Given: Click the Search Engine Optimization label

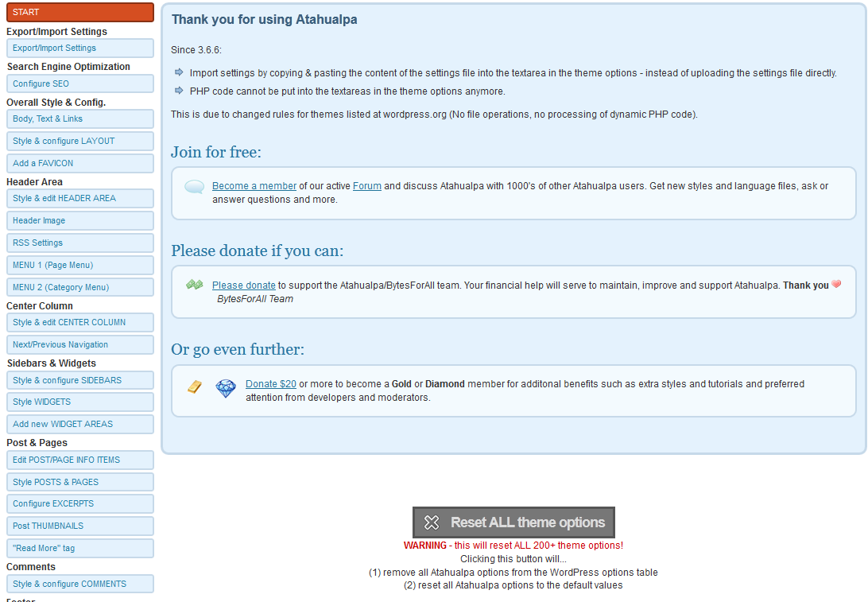Looking at the screenshot, I should (x=68, y=67).
